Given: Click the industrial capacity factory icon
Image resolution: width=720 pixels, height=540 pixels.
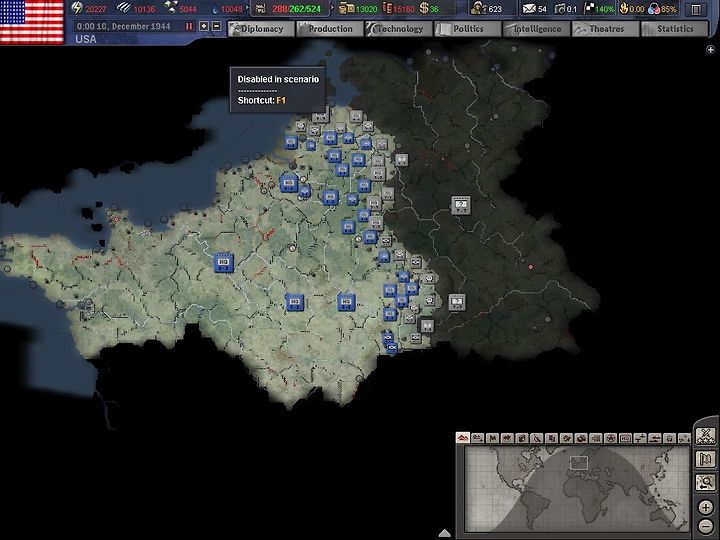Looking at the screenshot, I should point(260,8).
